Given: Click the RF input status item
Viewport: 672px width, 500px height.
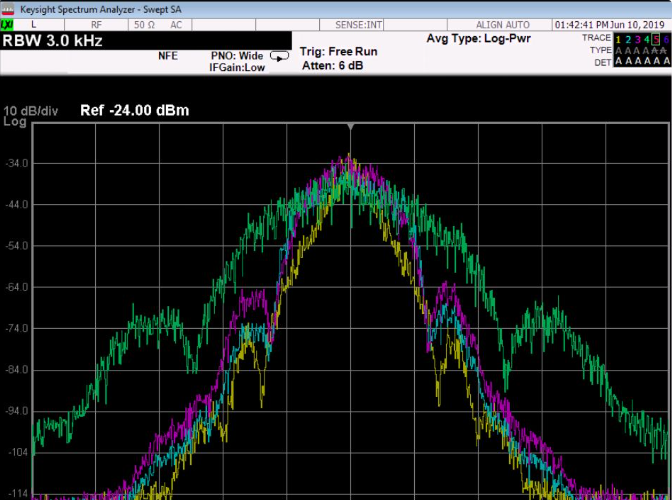Looking at the screenshot, I should pyautogui.click(x=96, y=24).
